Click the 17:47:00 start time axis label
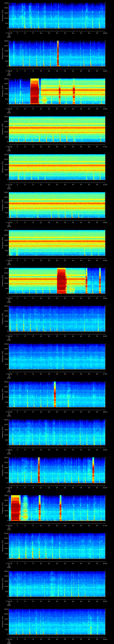The width and height of the screenshot is (114, 644). click(9, 412)
